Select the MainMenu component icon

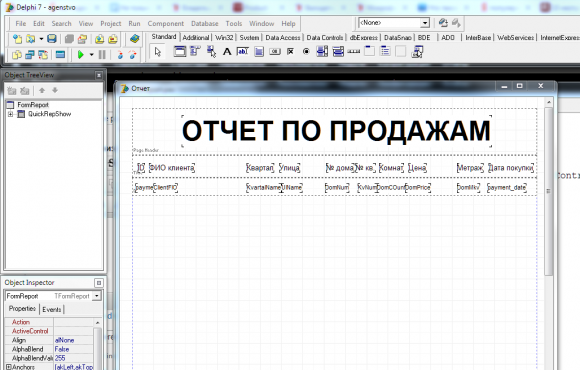click(195, 51)
